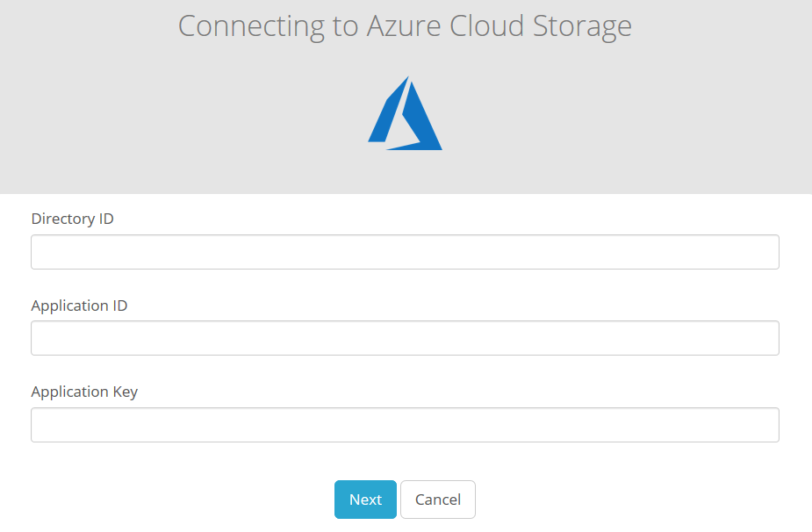Click the word 'Azure' in the title

(401, 25)
